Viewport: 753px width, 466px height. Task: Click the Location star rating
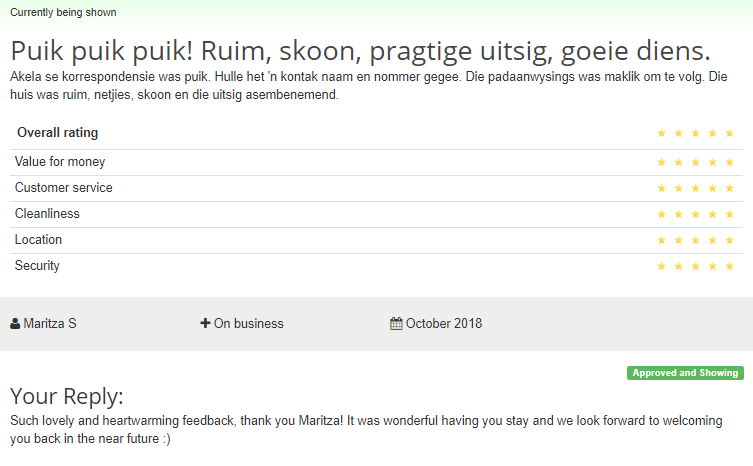click(x=695, y=240)
